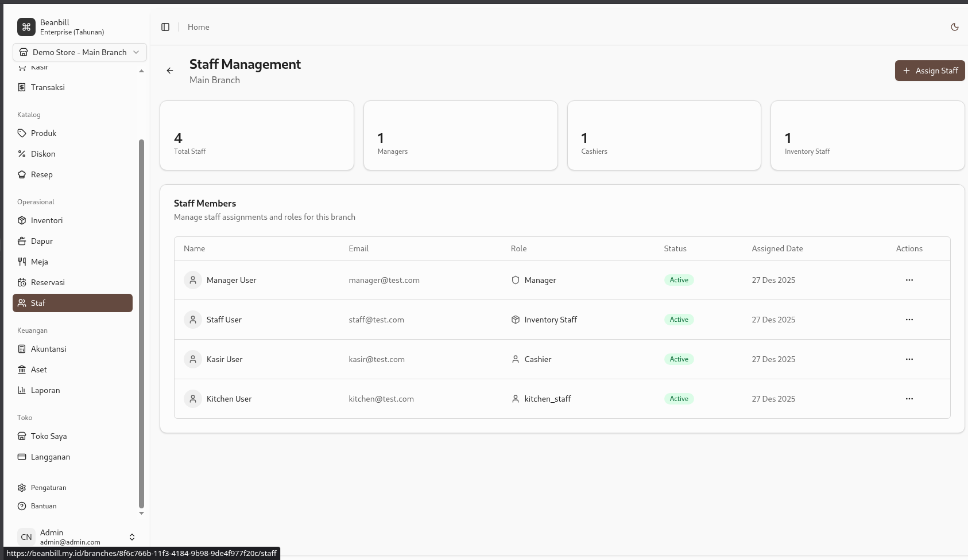The width and height of the screenshot is (968, 560).
Task: Open actions menu for Manager User
Action: 909,280
